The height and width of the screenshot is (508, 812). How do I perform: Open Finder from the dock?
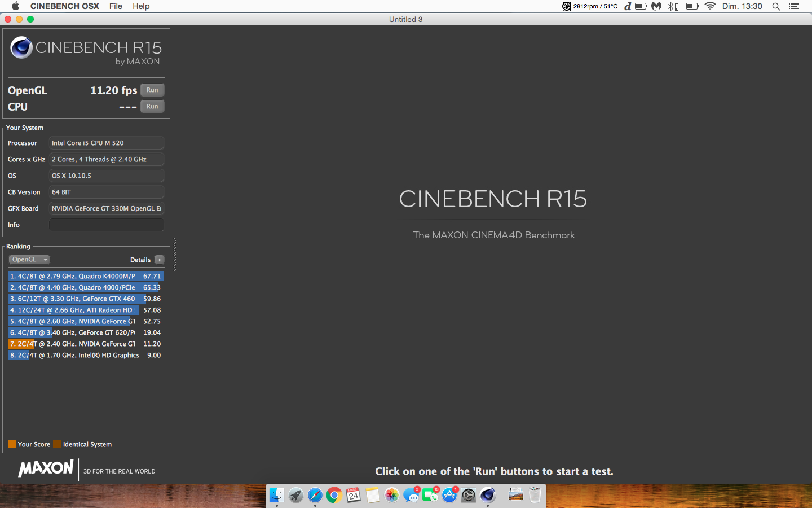[276, 496]
